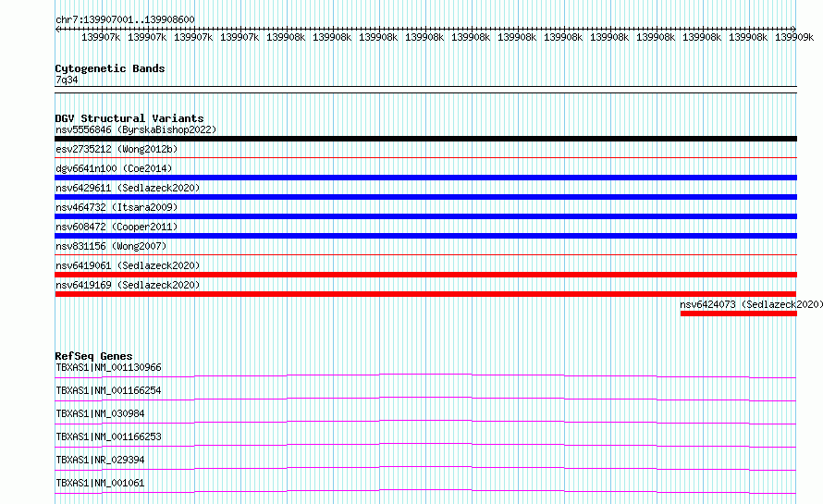Click the nsv5556846 (ByrskaBishop2022) label
The width and height of the screenshot is (823, 504).
tap(136, 129)
